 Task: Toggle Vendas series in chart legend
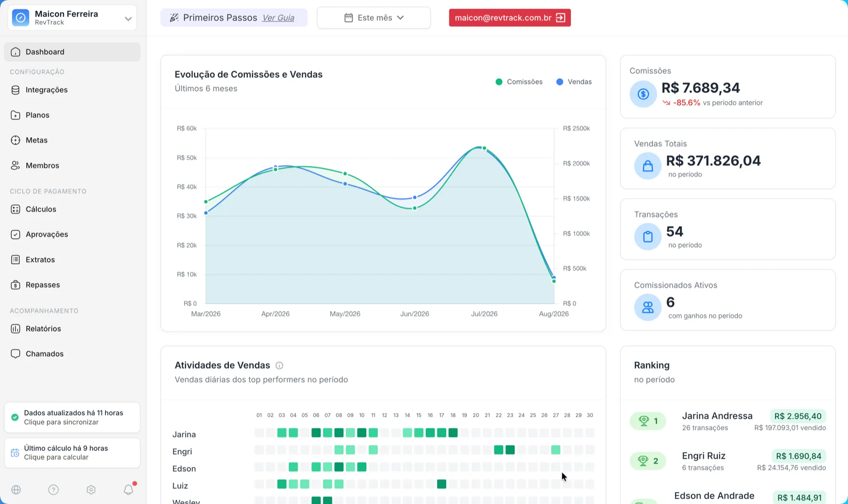(x=574, y=82)
